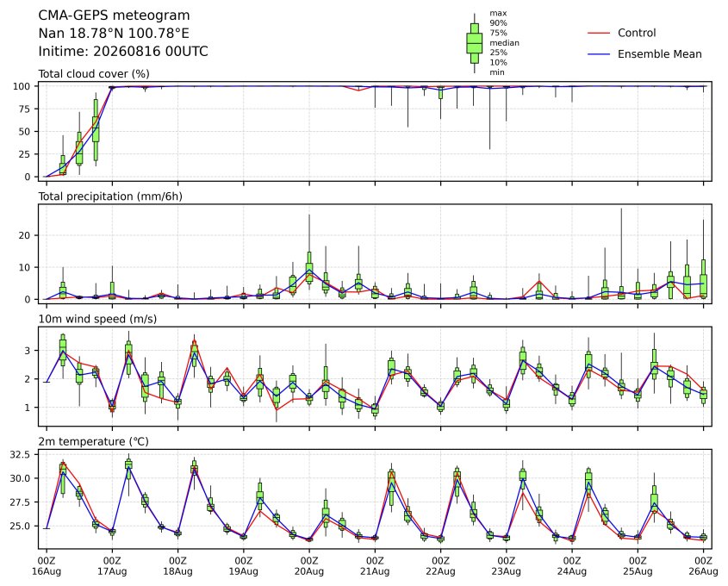Click the "2m temperature (°C)" panel title
Viewport: 728px width, 586px height.
click(x=93, y=441)
